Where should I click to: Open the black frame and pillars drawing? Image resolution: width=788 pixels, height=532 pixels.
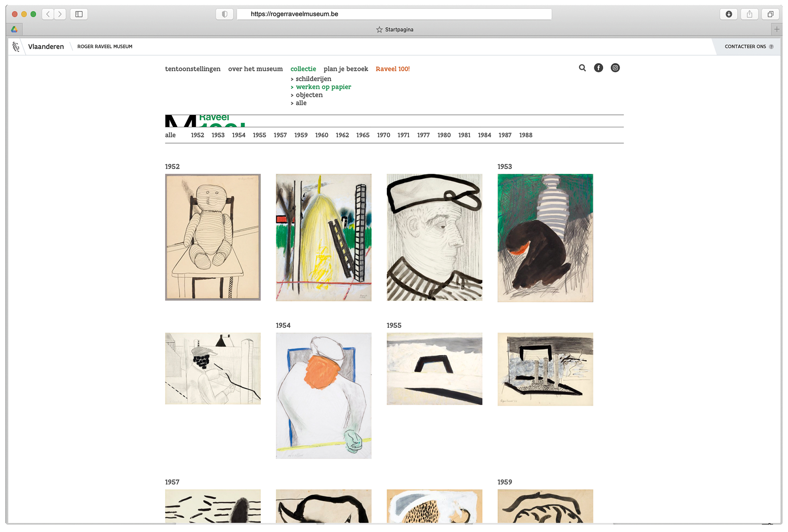(545, 369)
